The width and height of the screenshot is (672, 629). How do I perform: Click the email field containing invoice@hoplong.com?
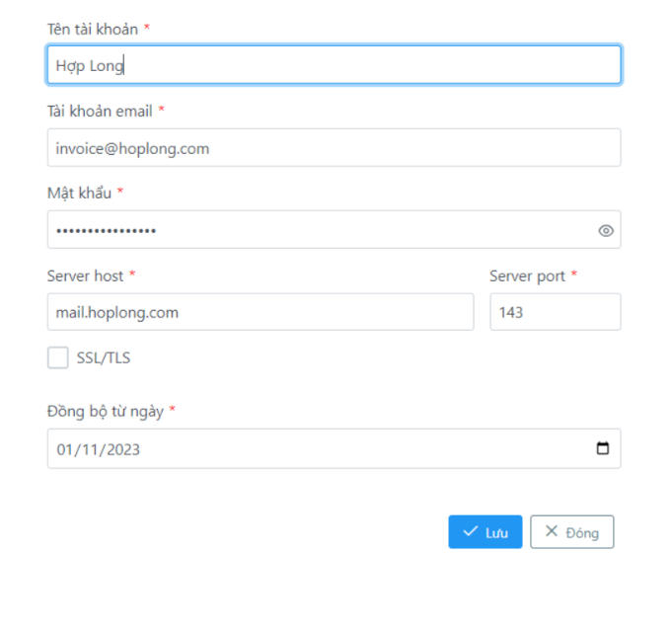point(334,148)
